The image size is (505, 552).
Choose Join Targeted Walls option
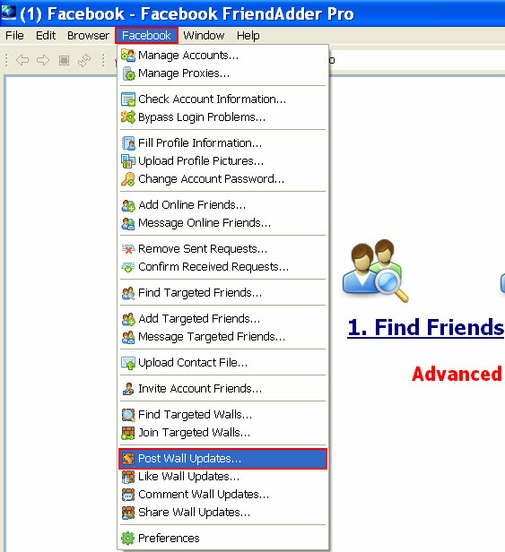click(x=223, y=432)
